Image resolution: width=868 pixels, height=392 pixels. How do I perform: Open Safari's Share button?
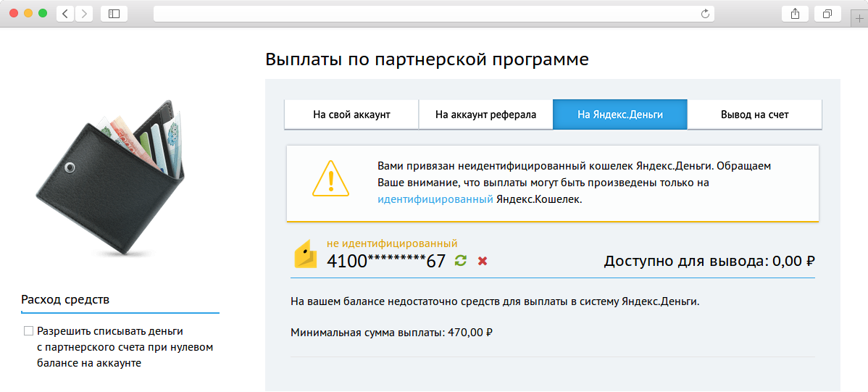pyautogui.click(x=795, y=14)
